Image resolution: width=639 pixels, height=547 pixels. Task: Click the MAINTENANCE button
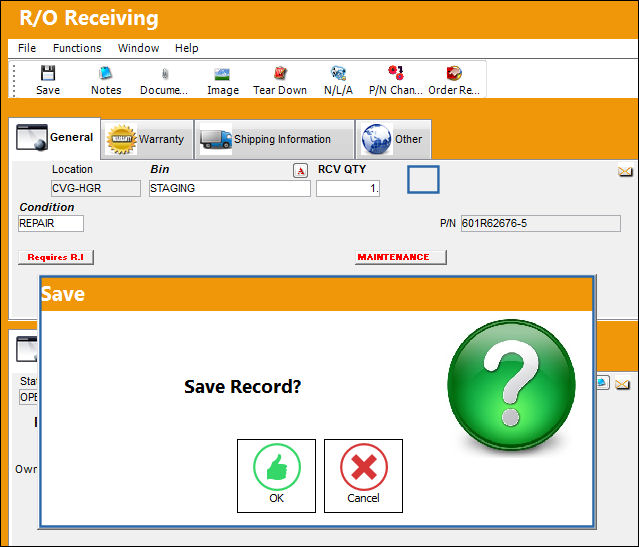[x=401, y=257]
